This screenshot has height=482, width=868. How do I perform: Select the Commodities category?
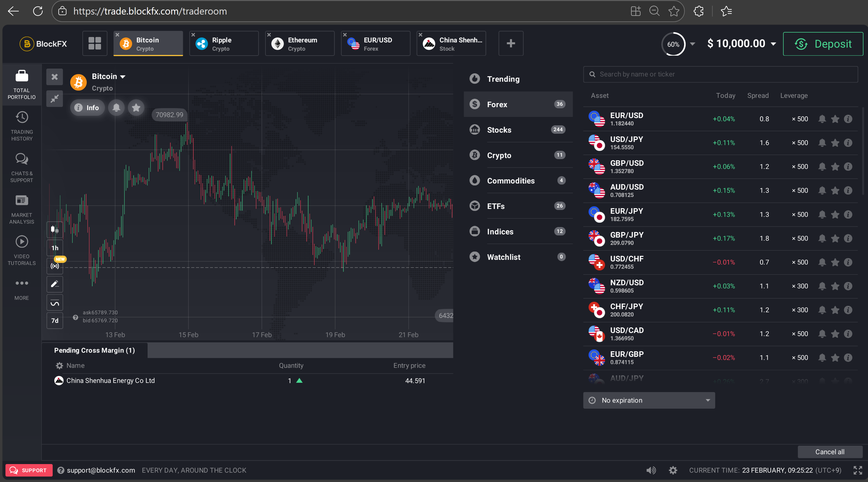pos(518,181)
